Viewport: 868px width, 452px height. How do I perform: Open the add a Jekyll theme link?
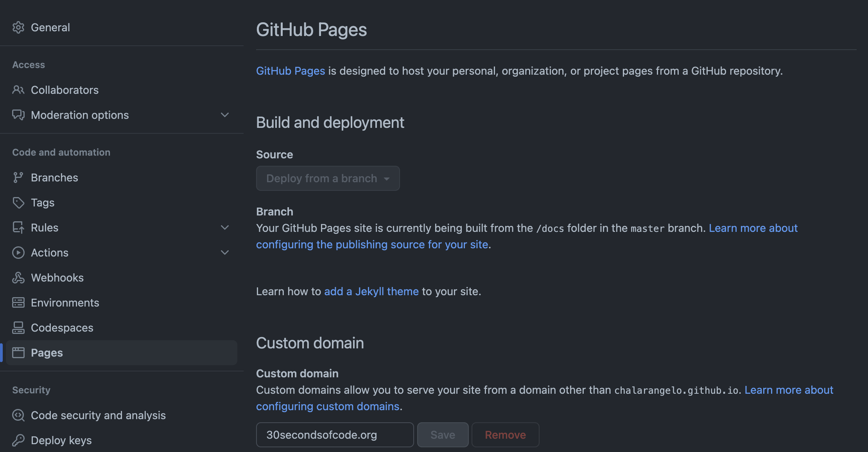coord(371,291)
